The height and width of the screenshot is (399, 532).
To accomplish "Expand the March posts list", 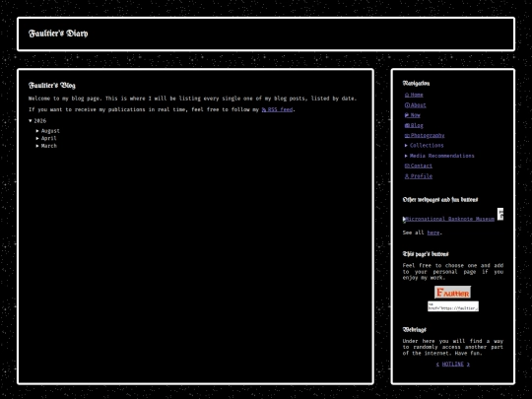I will click(x=46, y=146).
